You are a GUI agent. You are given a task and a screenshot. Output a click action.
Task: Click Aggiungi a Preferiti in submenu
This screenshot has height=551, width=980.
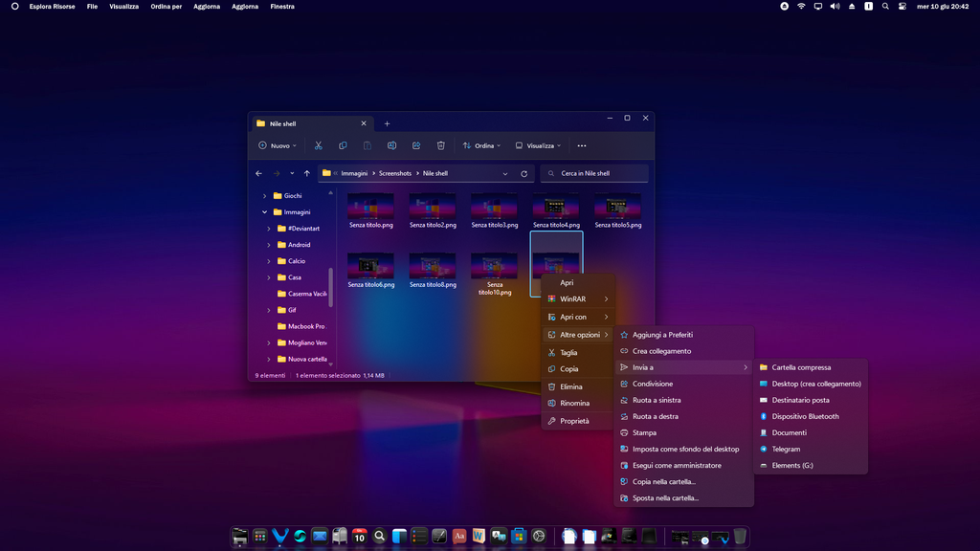pos(683,335)
